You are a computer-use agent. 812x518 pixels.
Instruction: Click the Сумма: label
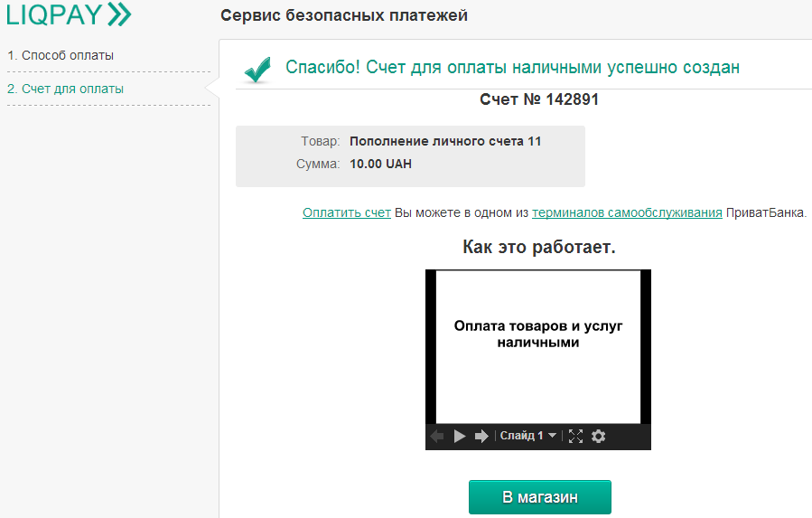point(318,164)
